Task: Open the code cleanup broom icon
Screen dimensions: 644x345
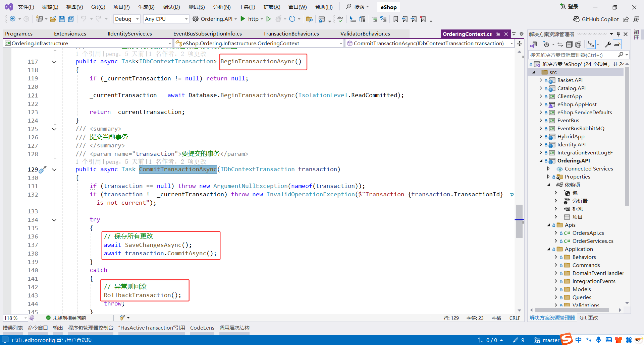Action: pos(122,318)
